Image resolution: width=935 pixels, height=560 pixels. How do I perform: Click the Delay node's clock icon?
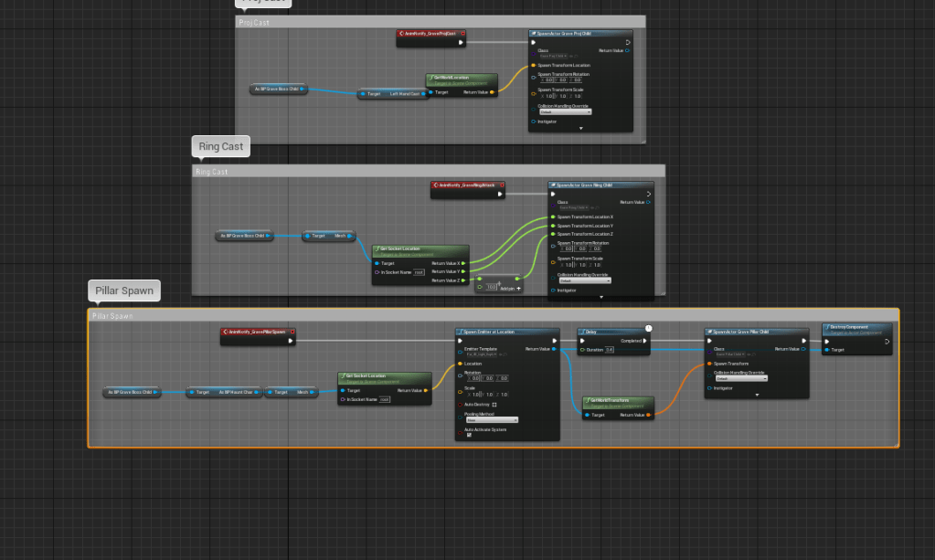point(647,328)
